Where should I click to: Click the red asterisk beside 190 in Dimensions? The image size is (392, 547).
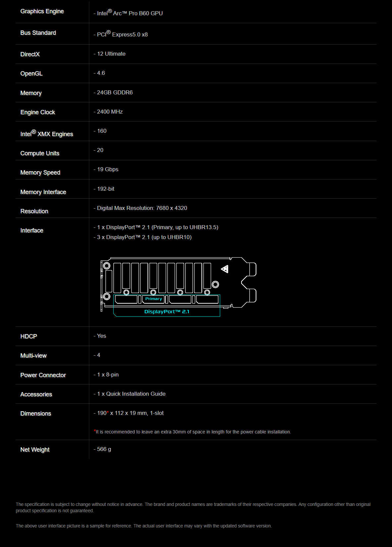point(108,412)
